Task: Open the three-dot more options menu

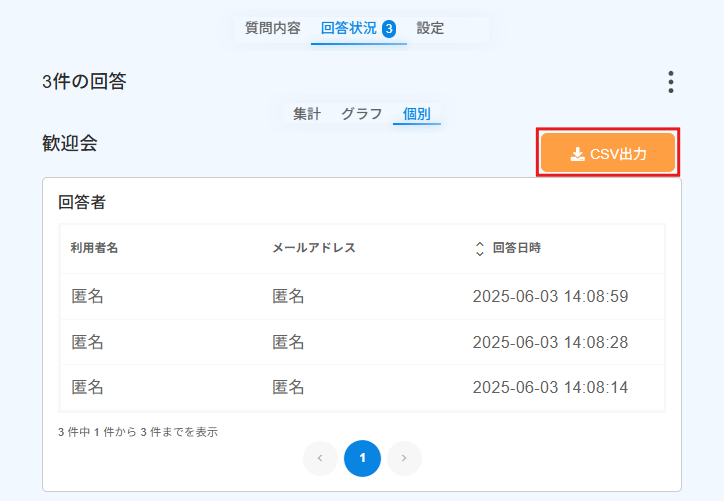Action: 670,82
